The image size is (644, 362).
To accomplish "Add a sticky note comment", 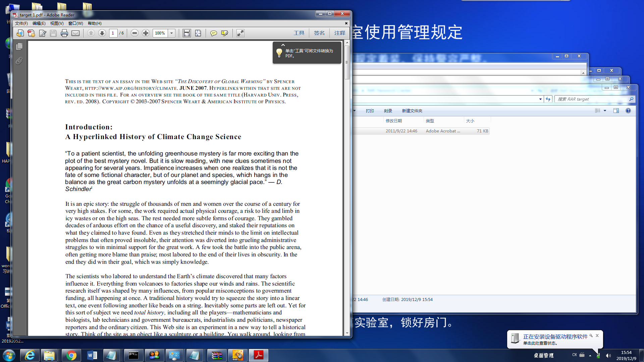I will click(213, 33).
